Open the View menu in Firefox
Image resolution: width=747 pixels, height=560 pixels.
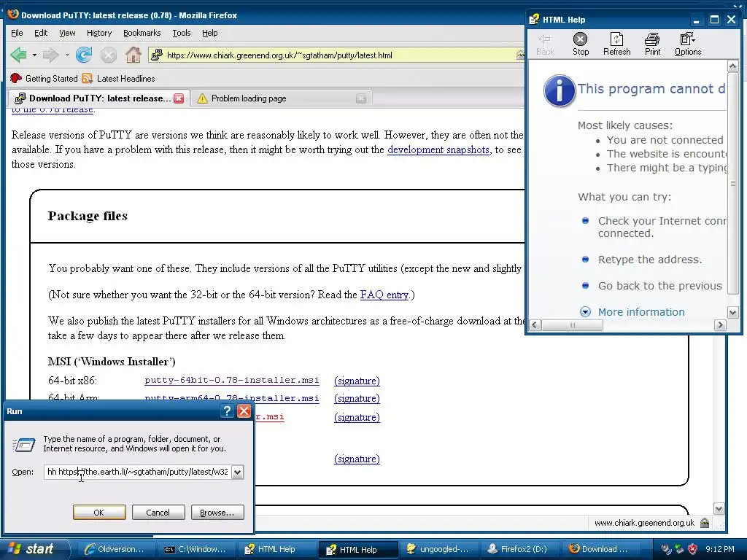(x=67, y=33)
